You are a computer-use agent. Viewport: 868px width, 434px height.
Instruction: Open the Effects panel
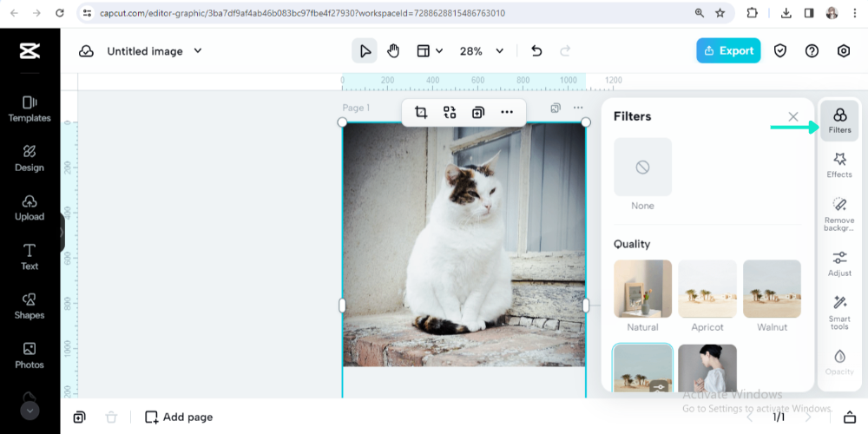[x=839, y=164]
